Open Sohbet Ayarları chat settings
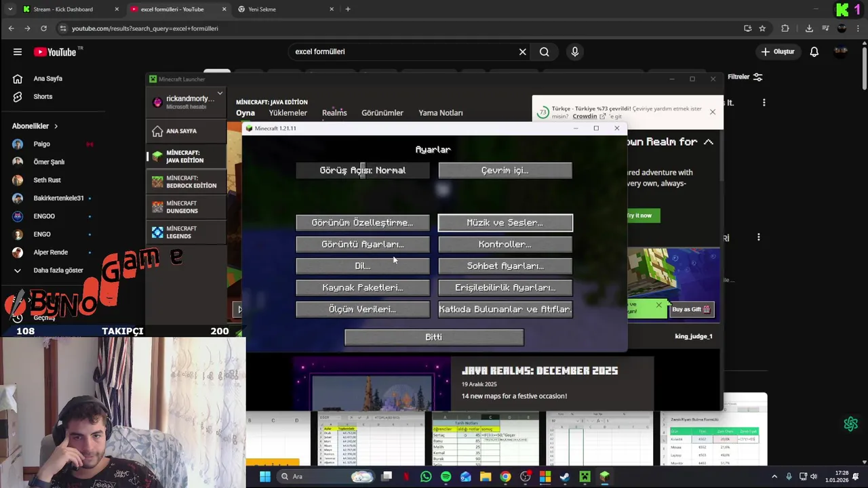868x488 pixels. [x=505, y=266]
